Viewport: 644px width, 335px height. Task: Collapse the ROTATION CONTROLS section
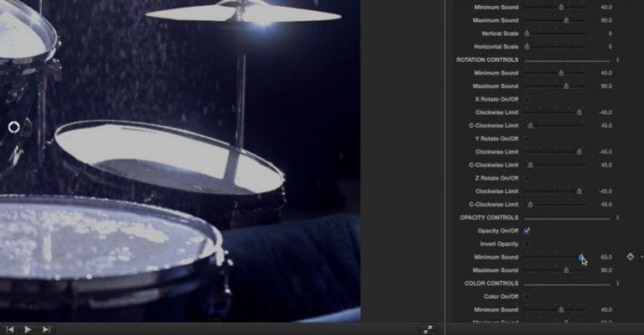point(617,60)
